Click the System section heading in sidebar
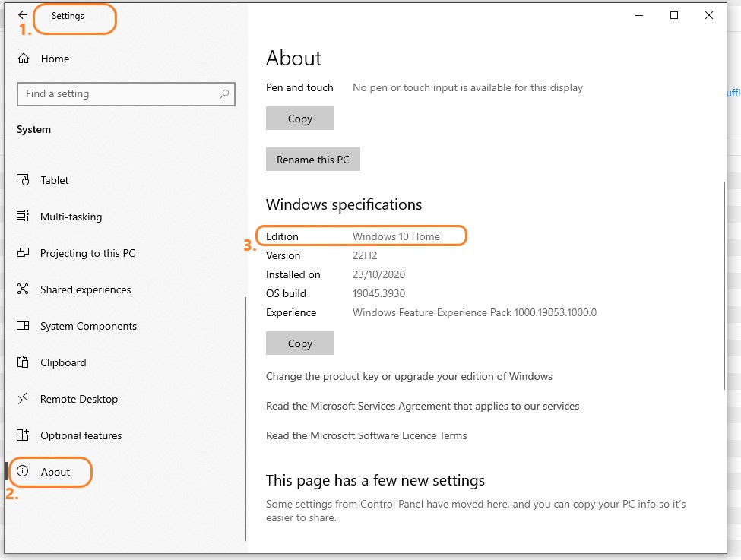This screenshot has width=741, height=560. pyautogui.click(x=33, y=129)
